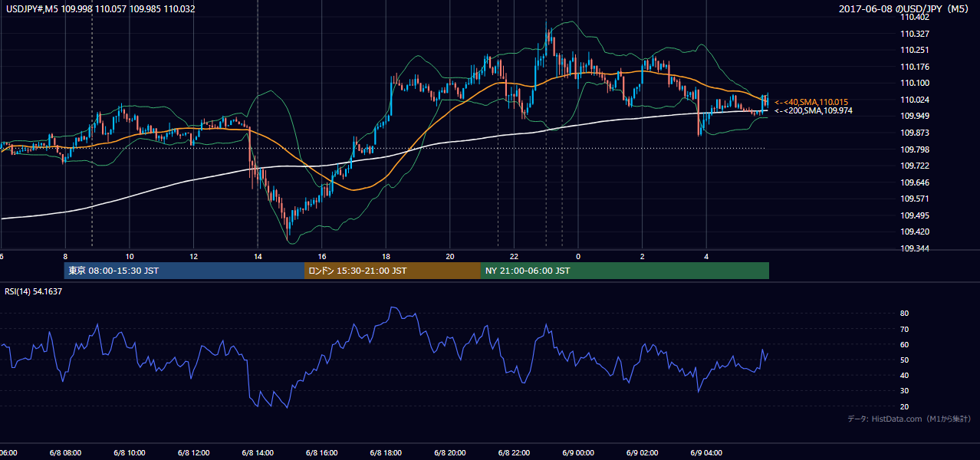980x460 pixels.
Task: Click price axis label 110.402
Action: (916, 18)
